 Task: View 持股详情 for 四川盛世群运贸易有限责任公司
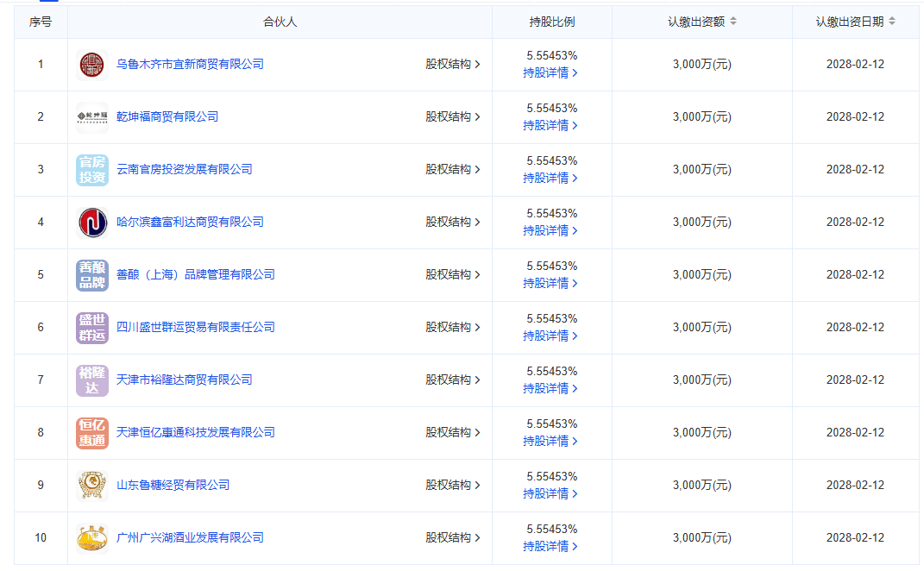click(550, 336)
